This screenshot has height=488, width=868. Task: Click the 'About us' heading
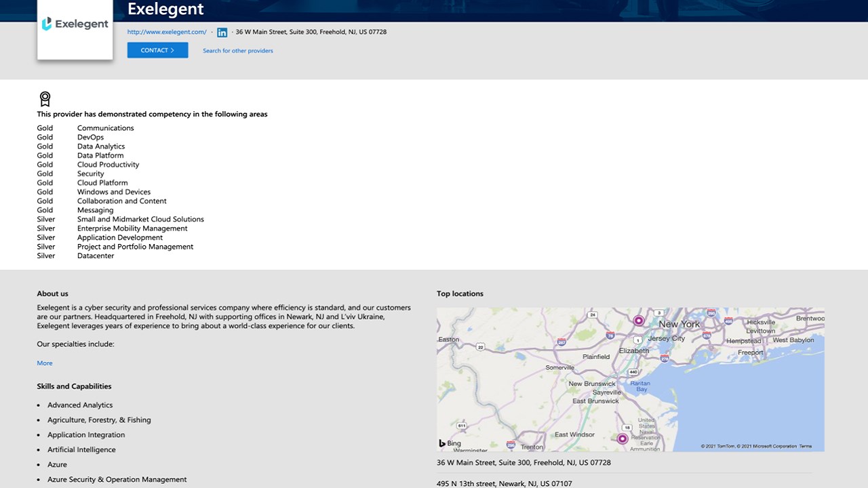pos(52,294)
